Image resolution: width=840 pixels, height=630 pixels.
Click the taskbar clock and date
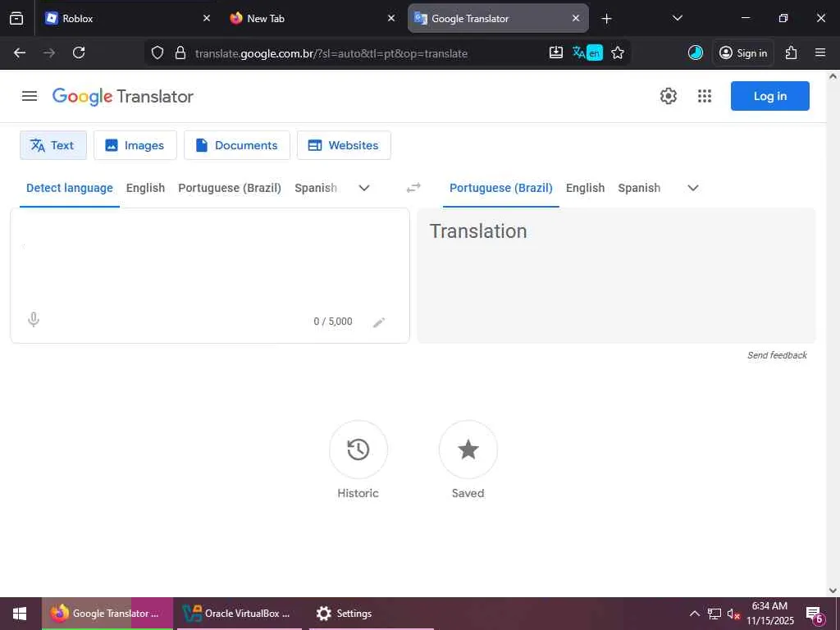tap(769, 614)
